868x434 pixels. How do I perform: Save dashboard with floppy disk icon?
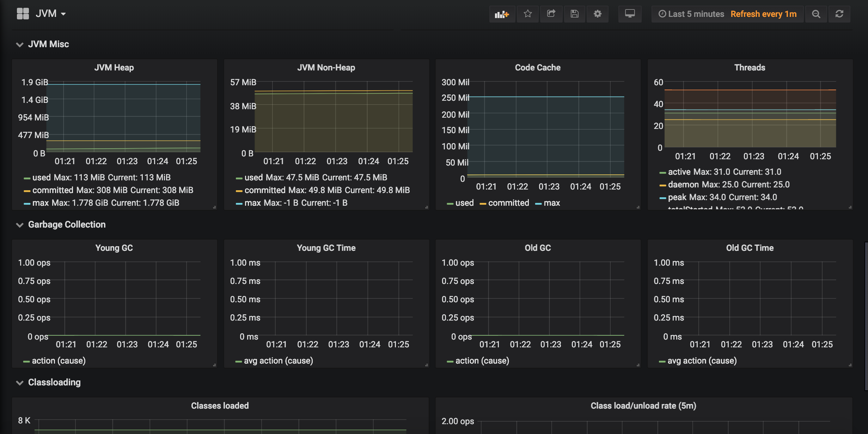coord(575,14)
